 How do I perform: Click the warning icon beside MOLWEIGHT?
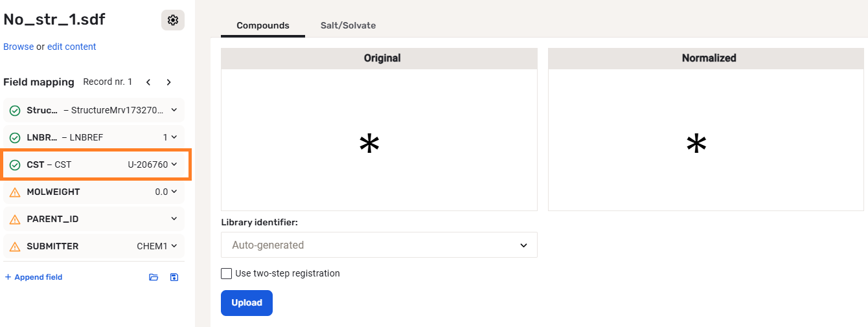(15, 192)
